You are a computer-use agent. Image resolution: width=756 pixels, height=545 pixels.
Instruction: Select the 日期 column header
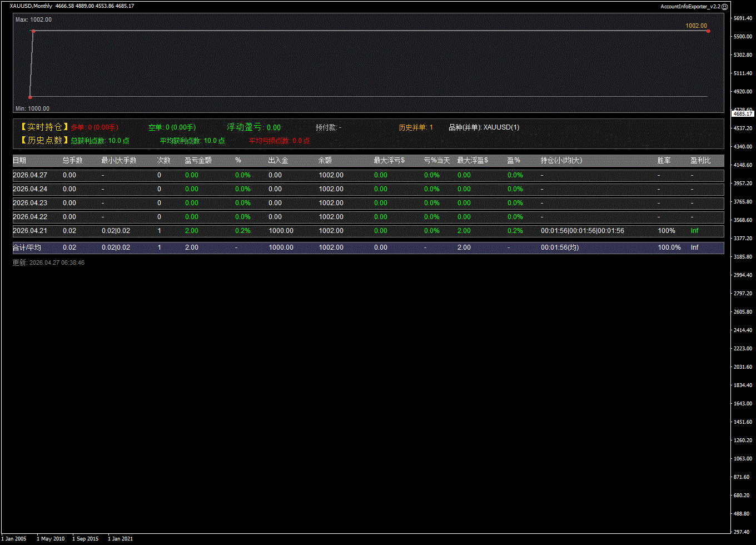pyautogui.click(x=19, y=160)
